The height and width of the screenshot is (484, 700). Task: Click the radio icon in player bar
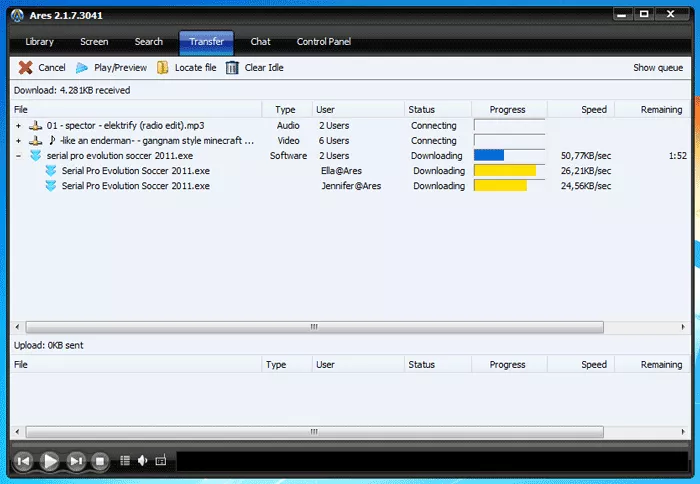(x=161, y=460)
